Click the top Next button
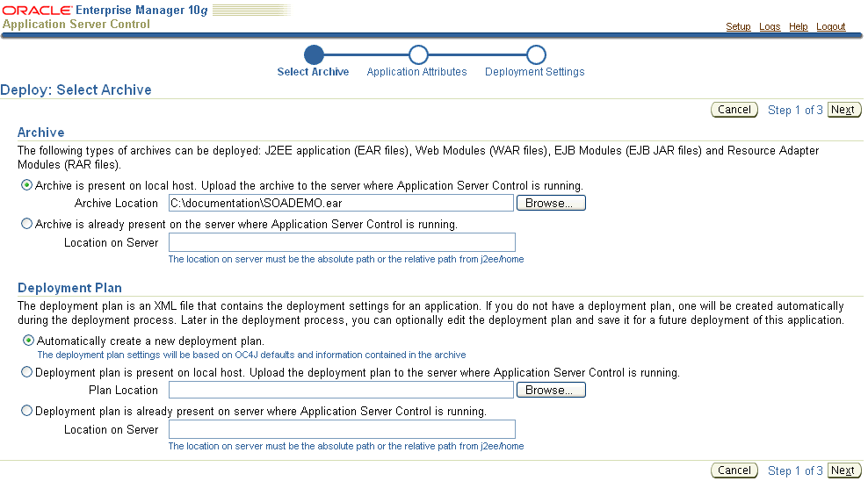This screenshot has width=868, height=481. 843,110
